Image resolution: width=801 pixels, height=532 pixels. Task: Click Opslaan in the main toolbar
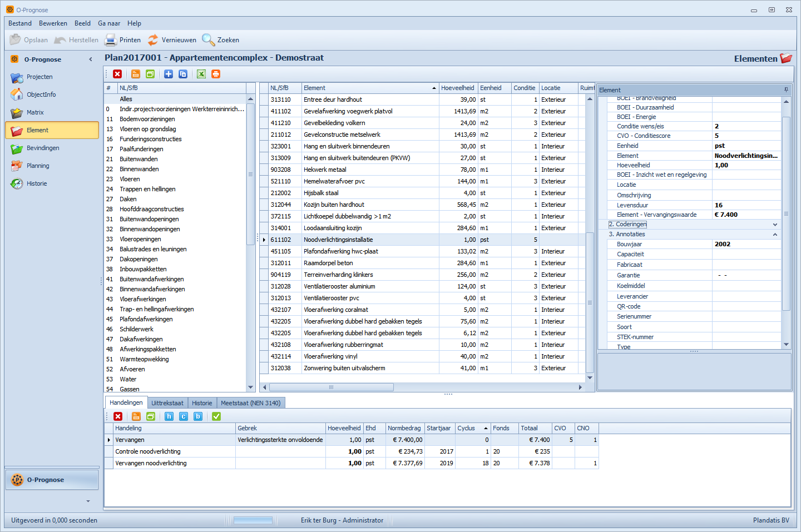[29, 40]
